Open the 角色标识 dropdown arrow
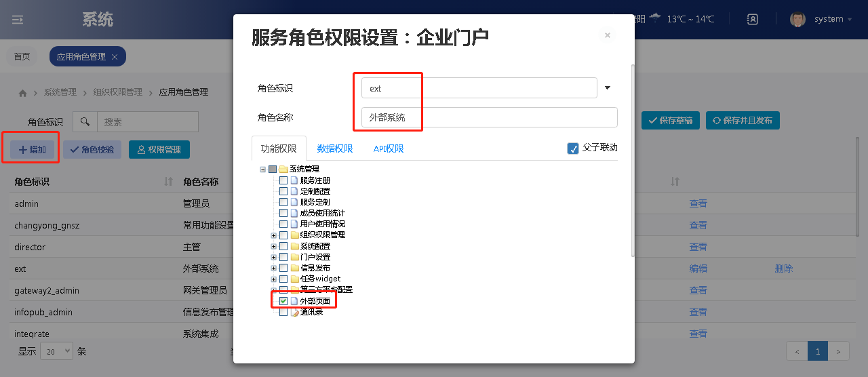 [608, 87]
